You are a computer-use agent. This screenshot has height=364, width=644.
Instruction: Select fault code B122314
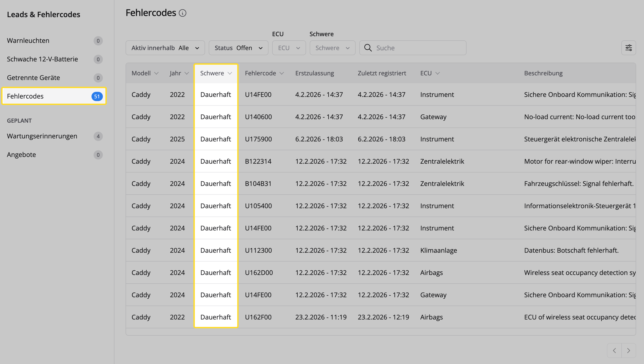click(x=258, y=161)
